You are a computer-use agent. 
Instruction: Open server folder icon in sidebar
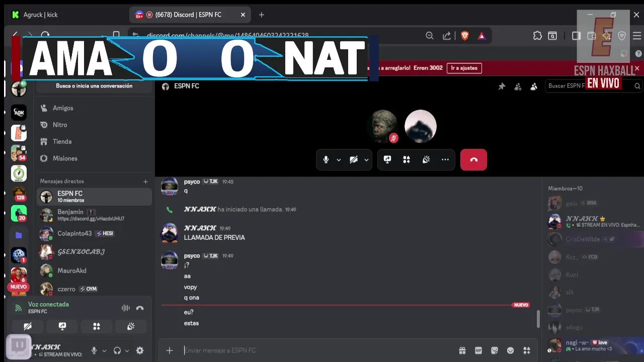pyautogui.click(x=19, y=235)
